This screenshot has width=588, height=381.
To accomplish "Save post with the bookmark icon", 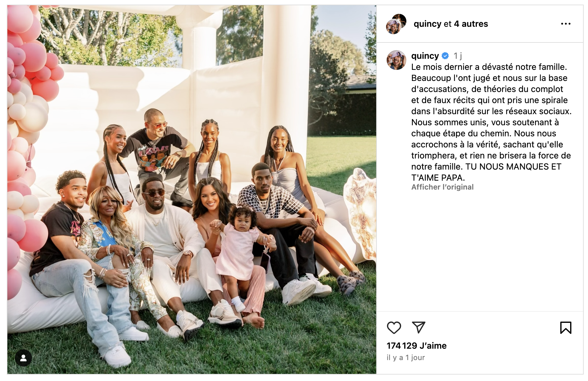I will point(566,328).
